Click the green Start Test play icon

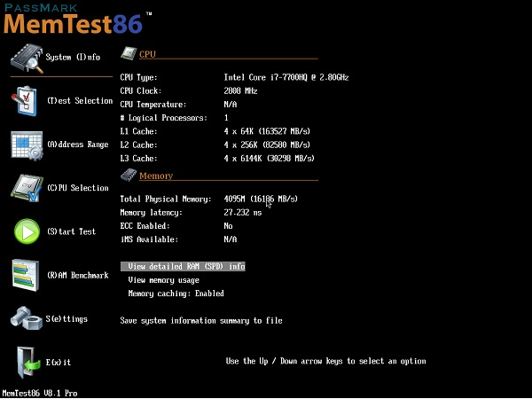(27, 231)
